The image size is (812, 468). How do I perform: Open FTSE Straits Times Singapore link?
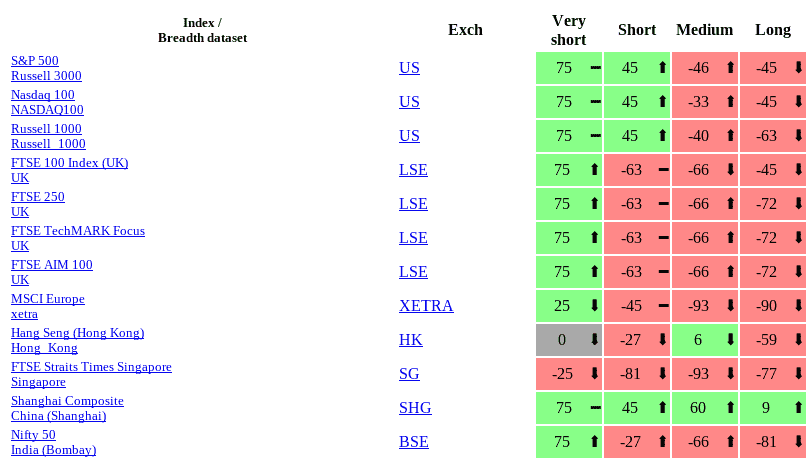click(91, 367)
